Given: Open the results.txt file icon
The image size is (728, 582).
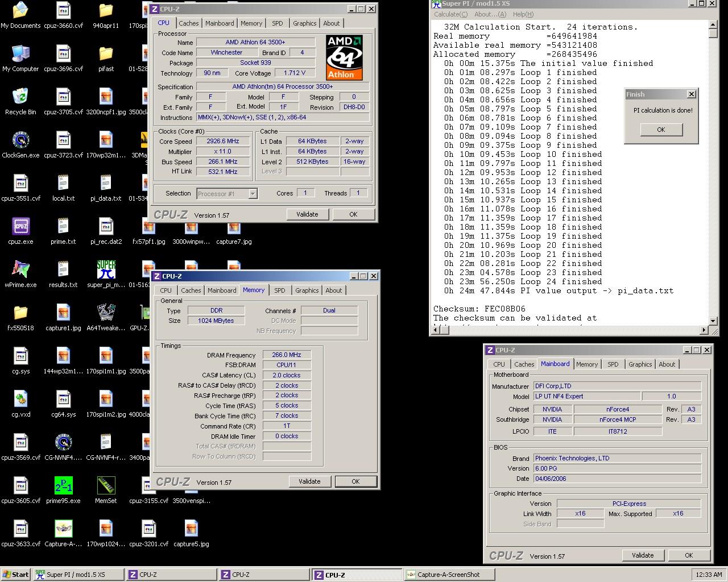Looking at the screenshot, I should coord(63,275).
